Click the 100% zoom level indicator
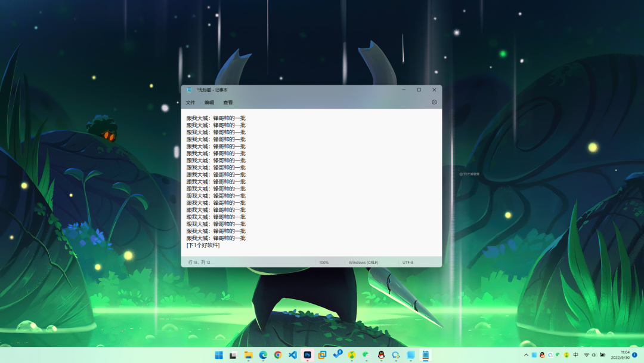This screenshot has width=644, height=363. [x=323, y=262]
